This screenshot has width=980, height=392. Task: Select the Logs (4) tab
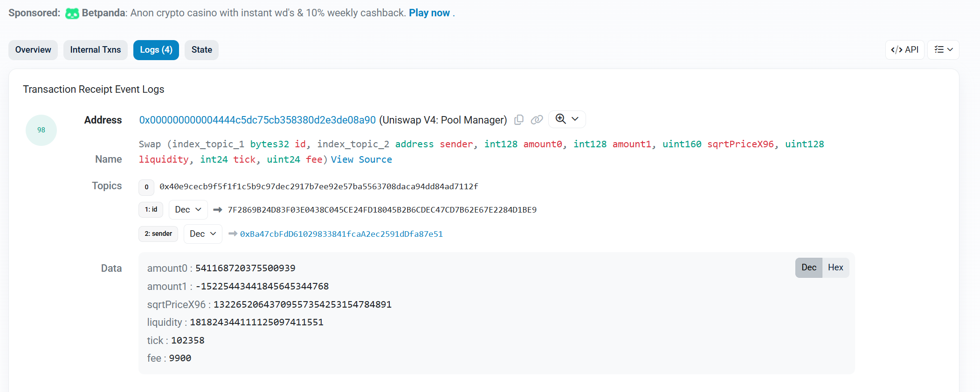pyautogui.click(x=156, y=50)
